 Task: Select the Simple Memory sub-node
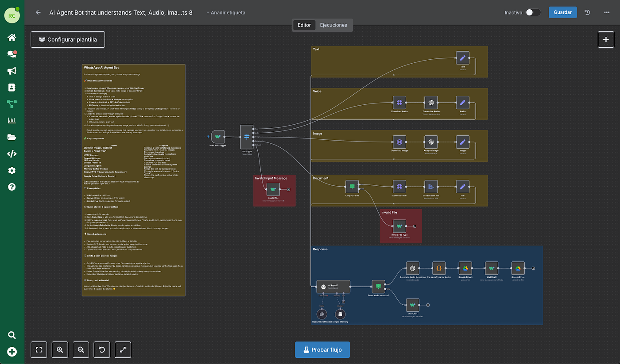[340, 314]
